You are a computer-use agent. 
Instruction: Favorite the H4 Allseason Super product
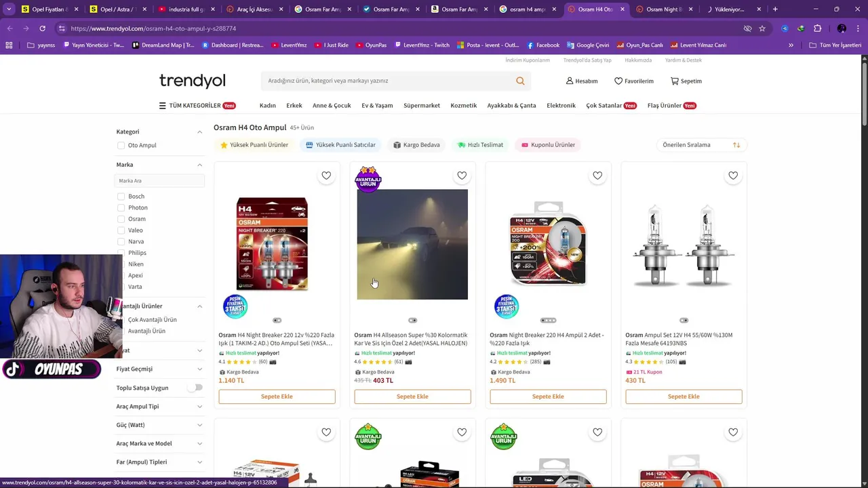click(x=462, y=176)
